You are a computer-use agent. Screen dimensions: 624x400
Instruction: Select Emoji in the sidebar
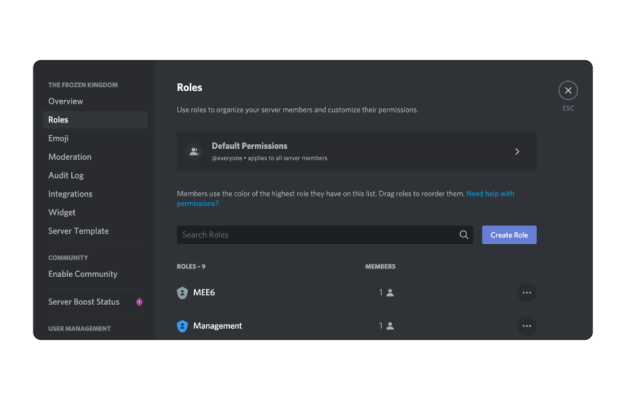point(58,138)
